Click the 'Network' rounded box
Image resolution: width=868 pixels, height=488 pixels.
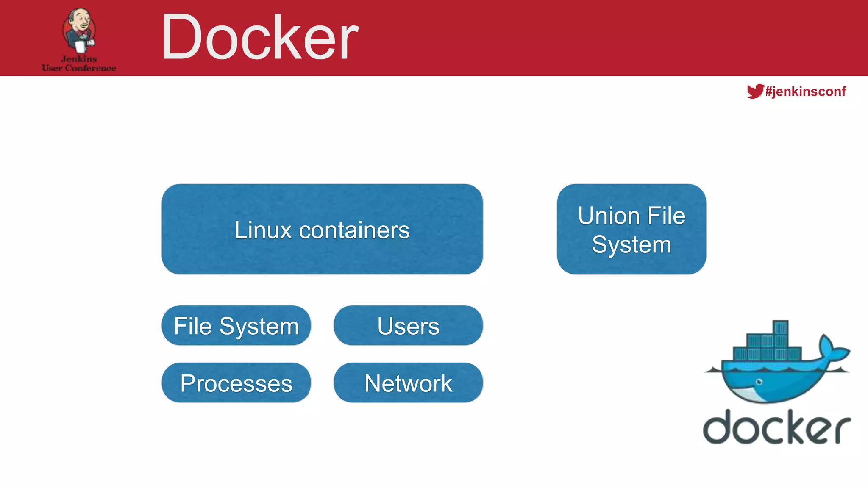[408, 383]
